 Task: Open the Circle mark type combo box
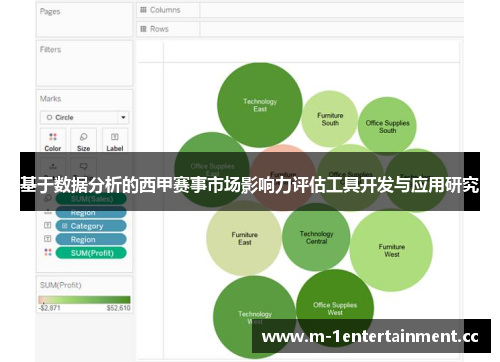tap(84, 117)
